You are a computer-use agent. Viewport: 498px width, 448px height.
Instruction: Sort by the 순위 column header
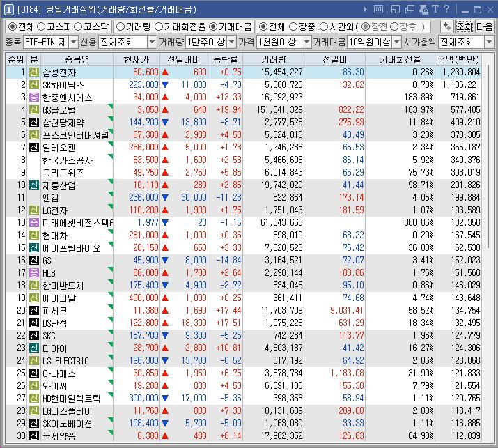pyautogui.click(x=16, y=59)
